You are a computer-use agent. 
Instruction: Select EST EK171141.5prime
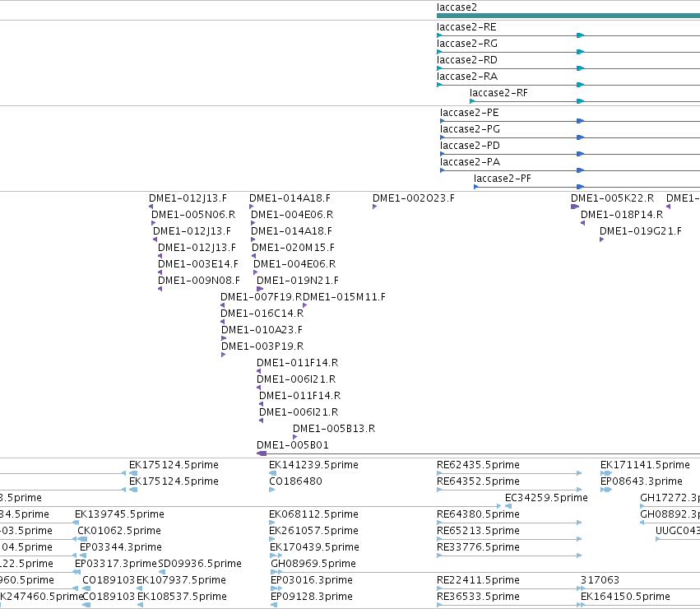(606, 473)
